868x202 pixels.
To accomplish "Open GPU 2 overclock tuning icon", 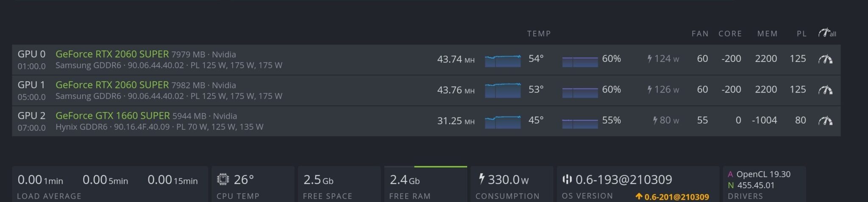I will pos(825,121).
